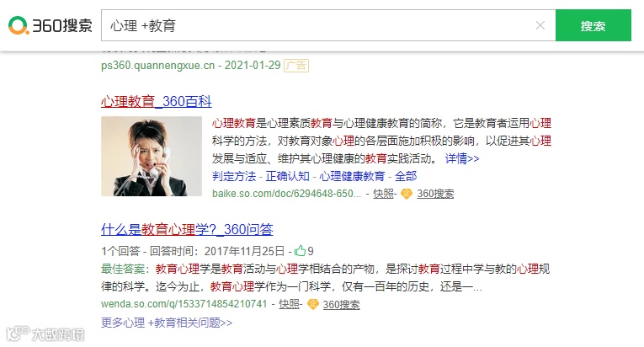Image resolution: width=644 pixels, height=347 pixels.
Task: Open 什么是教育心理学?_360问答 result
Action: (x=187, y=229)
